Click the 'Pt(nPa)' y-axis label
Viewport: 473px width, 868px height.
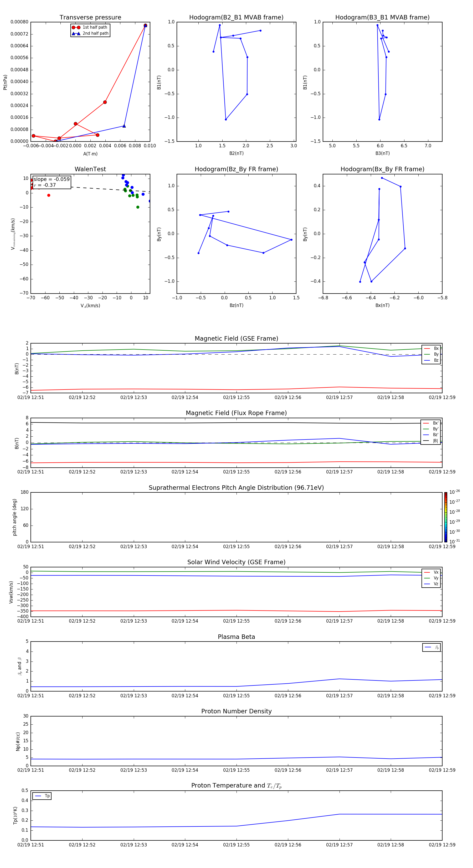click(5, 82)
